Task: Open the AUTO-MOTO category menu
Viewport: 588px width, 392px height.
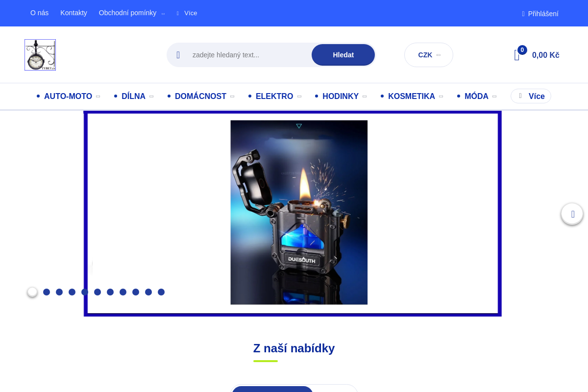Action: [68, 97]
